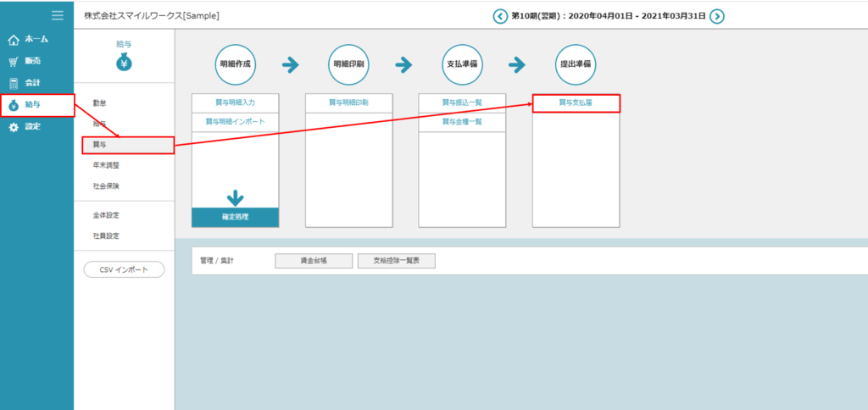Click the 確定処理 button
This screenshot has width=868, height=410.
click(236, 217)
